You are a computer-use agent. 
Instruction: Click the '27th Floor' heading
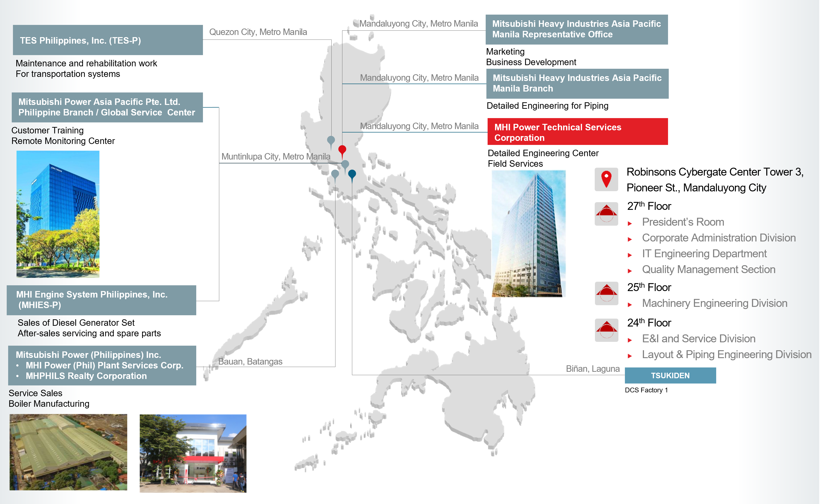649,206
